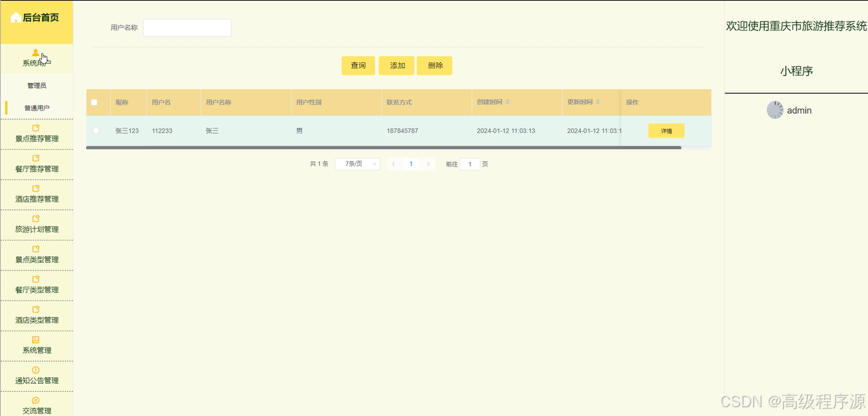Select 管理员 submenu item
The height and width of the screenshot is (416, 868).
click(x=37, y=86)
